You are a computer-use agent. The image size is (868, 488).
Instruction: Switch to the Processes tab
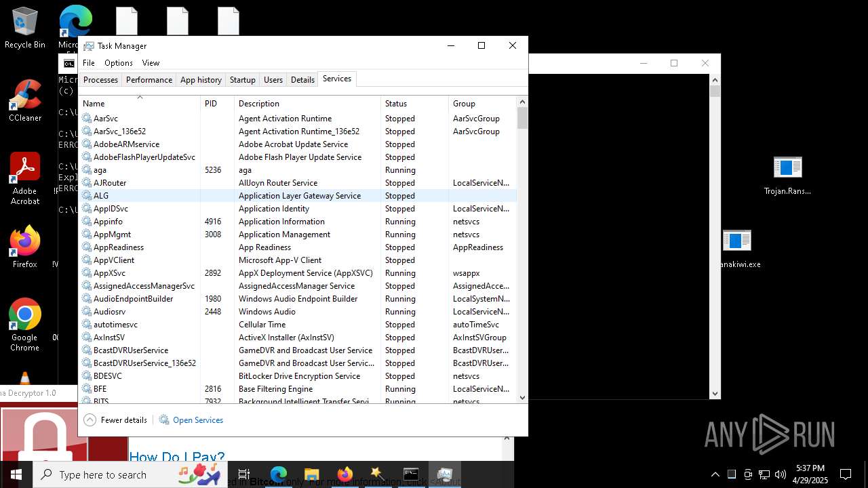(100, 79)
